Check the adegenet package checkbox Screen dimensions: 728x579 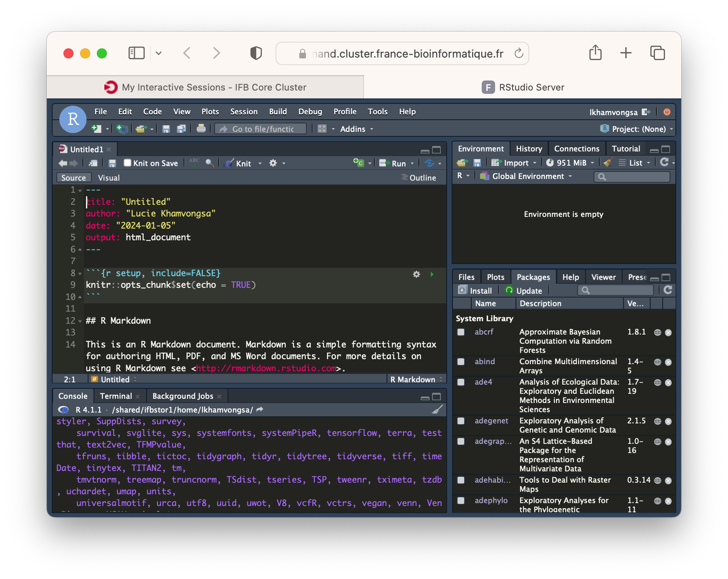461,421
